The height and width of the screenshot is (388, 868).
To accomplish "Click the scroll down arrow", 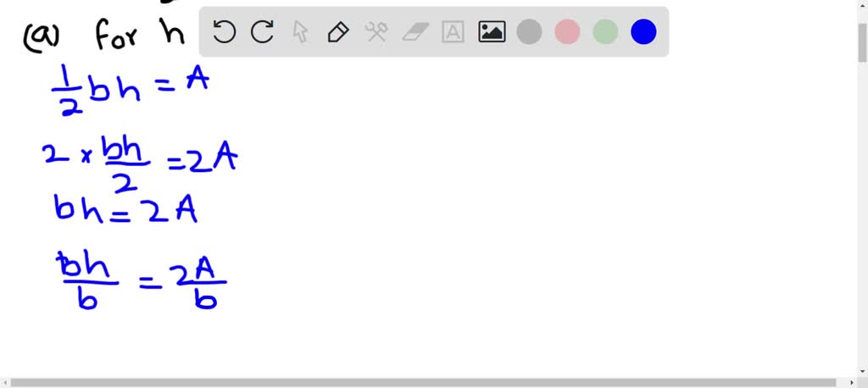I will click(862, 371).
